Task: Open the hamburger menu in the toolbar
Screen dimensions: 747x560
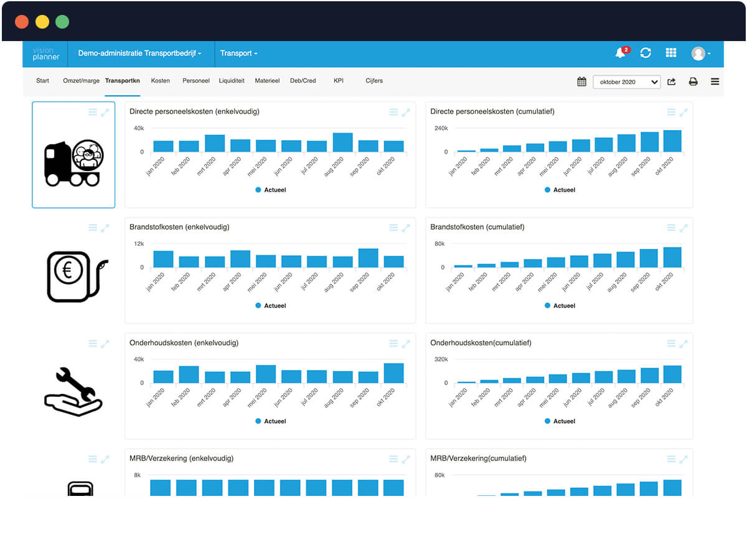Action: (715, 82)
